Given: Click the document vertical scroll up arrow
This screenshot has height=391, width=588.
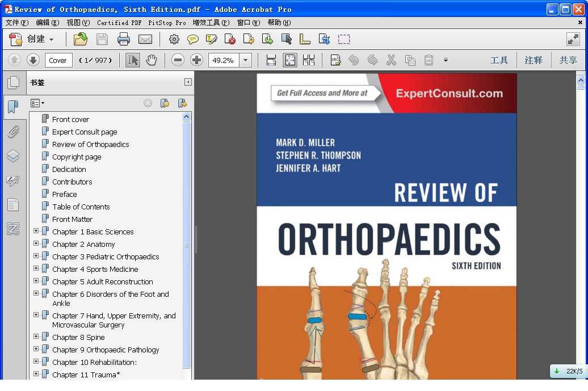Looking at the screenshot, I should click(x=581, y=80).
